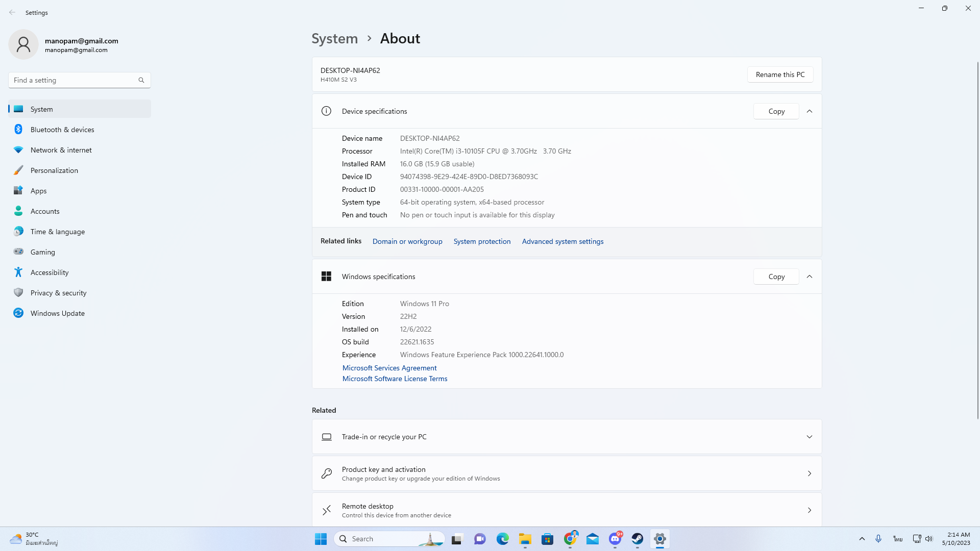Click the Accessibility figure icon
The width and height of the screenshot is (980, 551).
pos(18,272)
